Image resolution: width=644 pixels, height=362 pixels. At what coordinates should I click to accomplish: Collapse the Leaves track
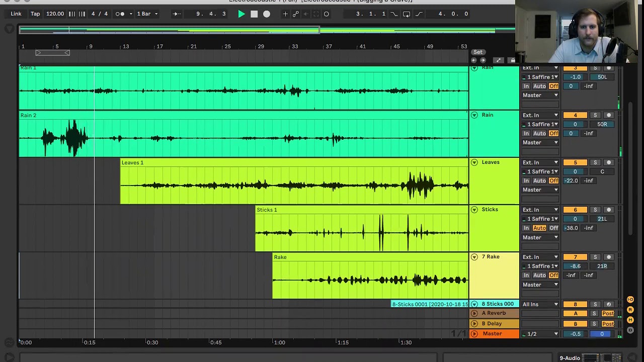coord(474,162)
